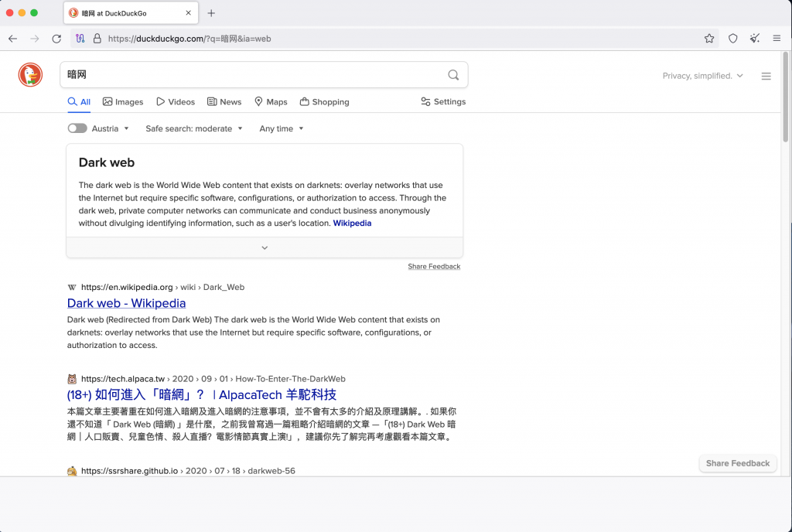Open the tracking protection shield icon
Screen dimensions: 792x532
point(732,38)
